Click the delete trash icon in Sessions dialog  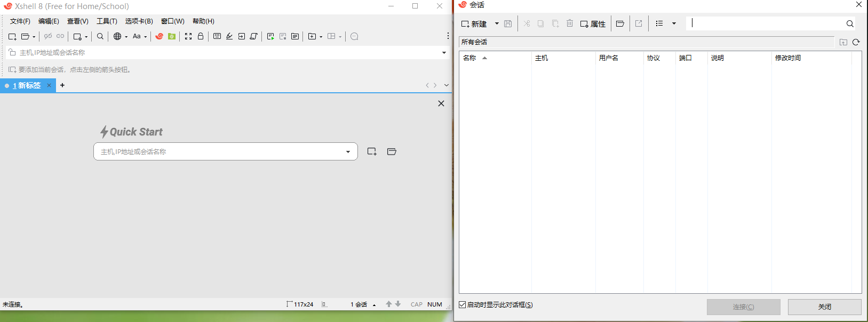[570, 23]
